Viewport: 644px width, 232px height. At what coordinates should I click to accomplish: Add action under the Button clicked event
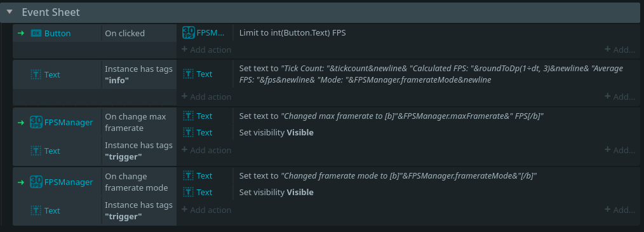tap(206, 50)
